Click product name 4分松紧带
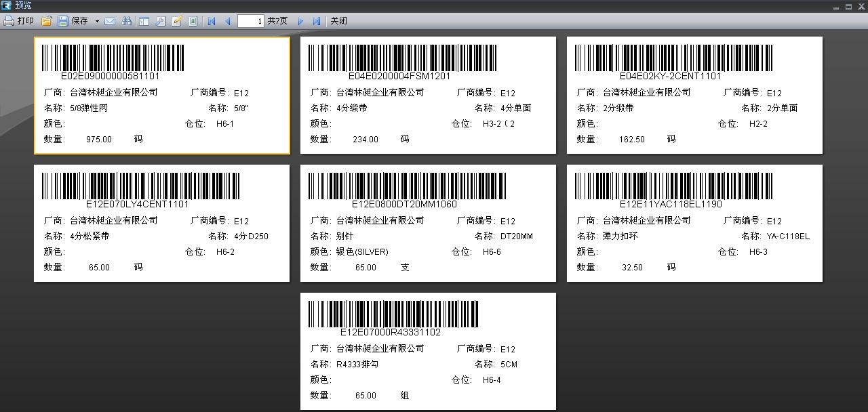Image resolution: width=868 pixels, height=412 pixels. 90,236
